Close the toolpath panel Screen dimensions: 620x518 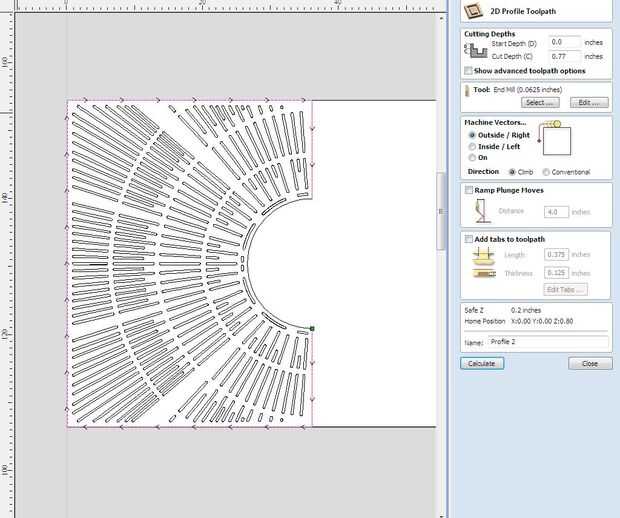[x=590, y=363]
